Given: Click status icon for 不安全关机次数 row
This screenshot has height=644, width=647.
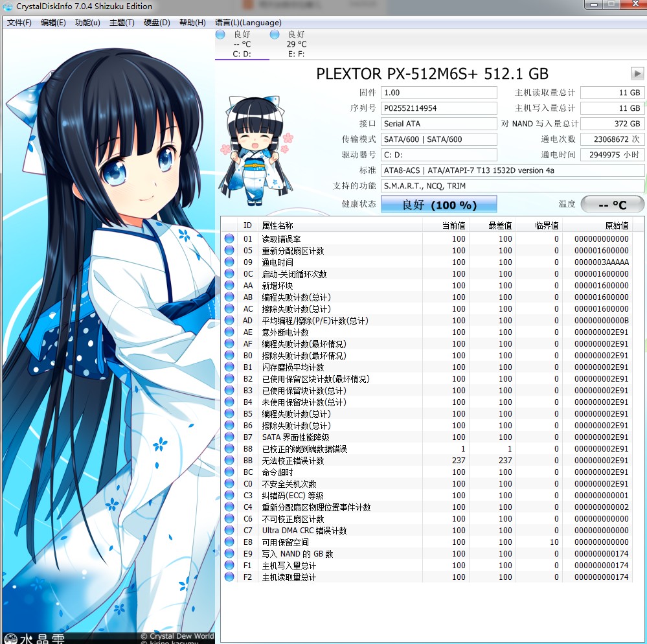Looking at the screenshot, I should (229, 483).
